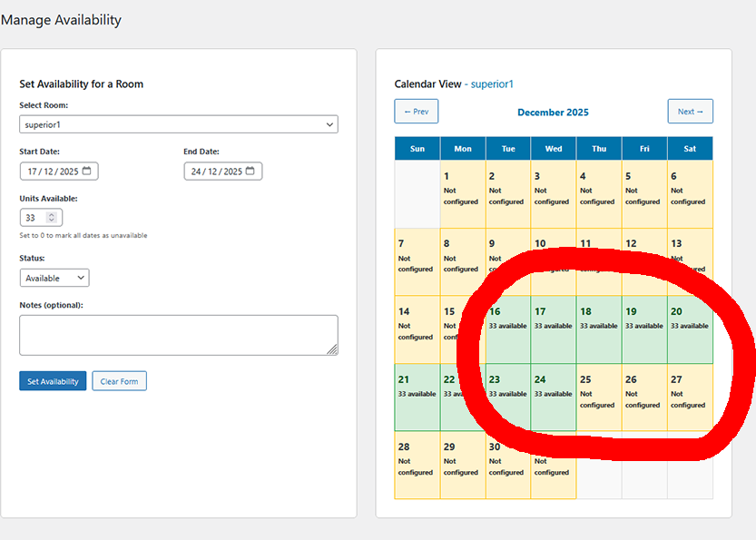Viewport: 756px width, 540px height.
Task: Click the Wed column header
Action: click(554, 149)
